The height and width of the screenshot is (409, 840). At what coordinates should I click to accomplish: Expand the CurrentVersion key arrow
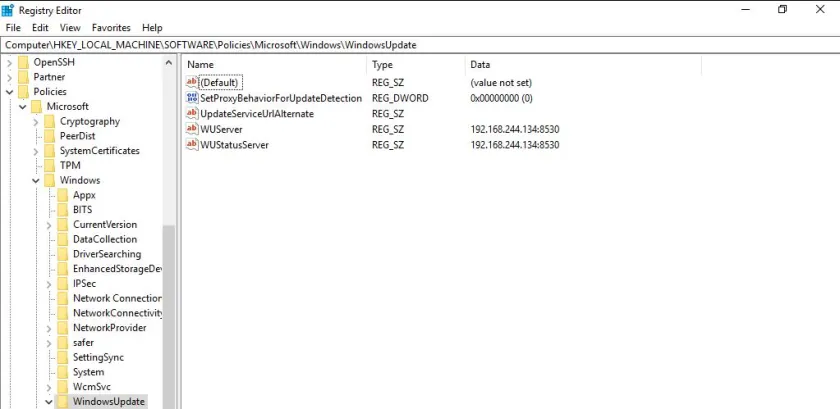coord(49,225)
